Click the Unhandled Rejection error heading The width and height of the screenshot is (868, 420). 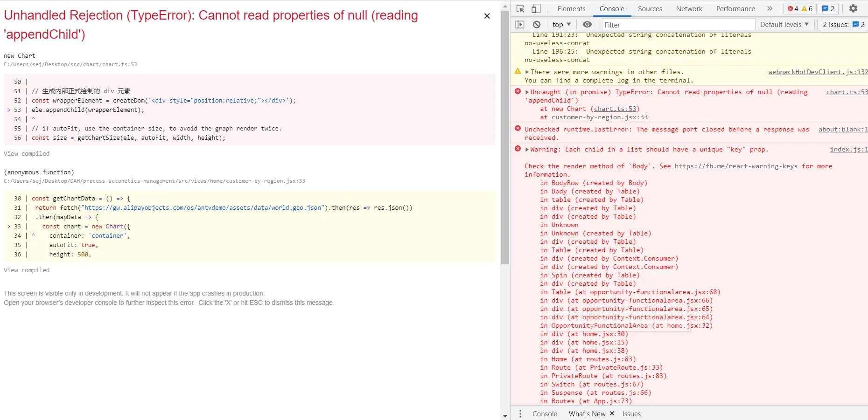coord(211,25)
